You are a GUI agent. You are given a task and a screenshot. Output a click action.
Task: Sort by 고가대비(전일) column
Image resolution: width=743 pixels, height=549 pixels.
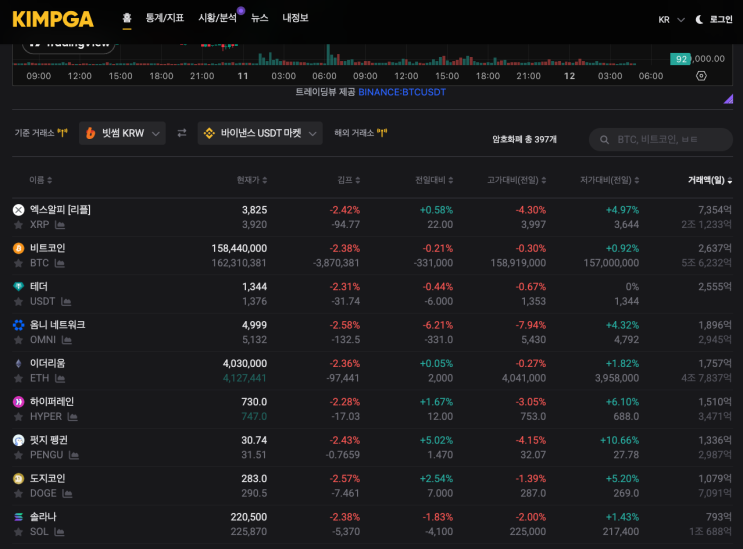(x=516, y=180)
